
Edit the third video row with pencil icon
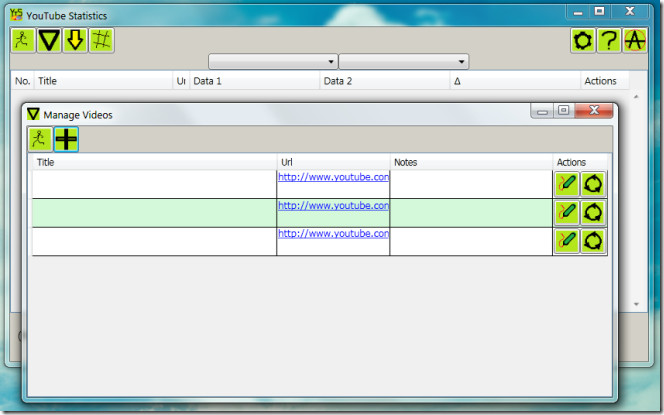[567, 241]
